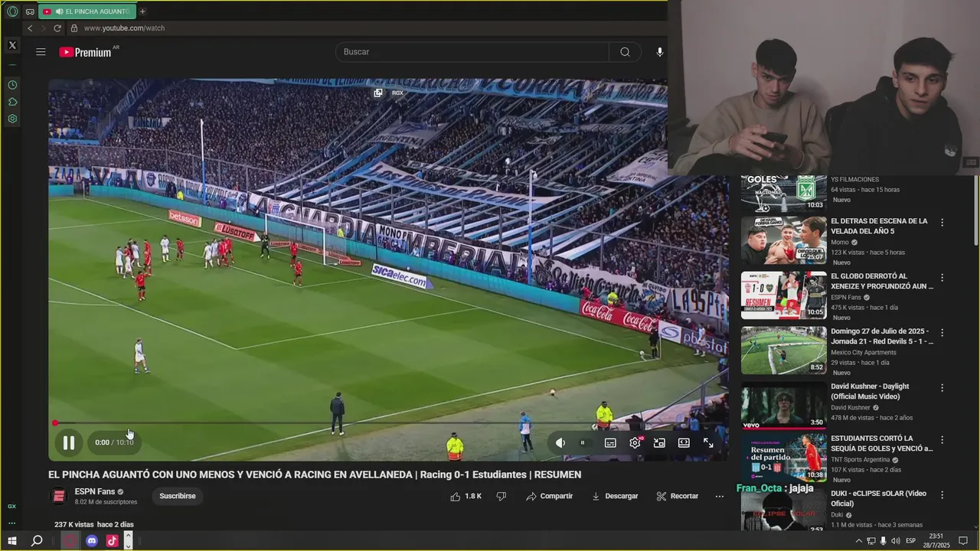The width and height of the screenshot is (980, 551).
Task: Click the Compartir button
Action: [549, 496]
